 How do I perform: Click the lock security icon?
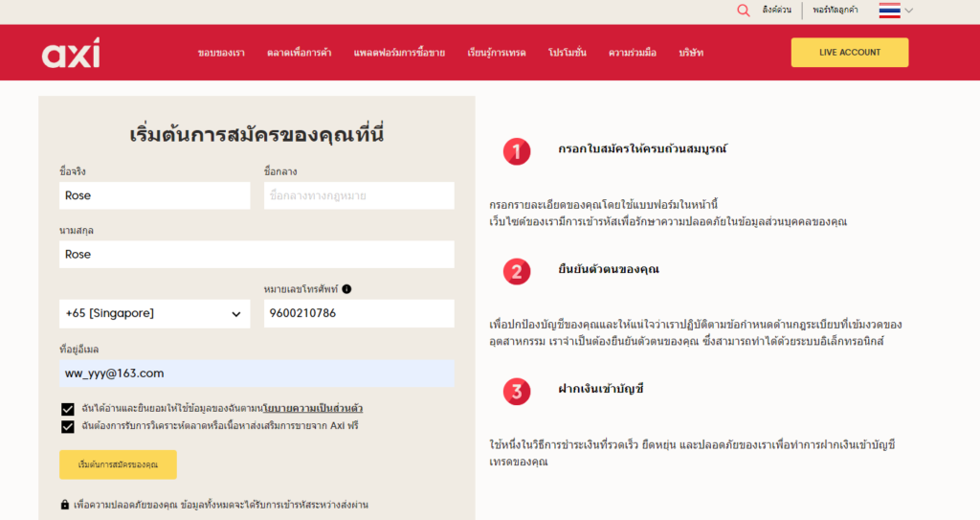pyautogui.click(x=65, y=505)
